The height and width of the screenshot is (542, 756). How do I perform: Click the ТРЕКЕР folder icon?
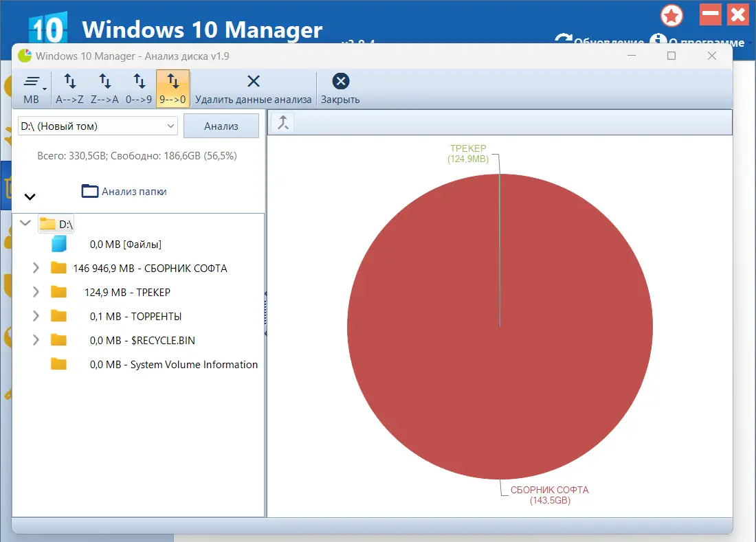(x=58, y=292)
